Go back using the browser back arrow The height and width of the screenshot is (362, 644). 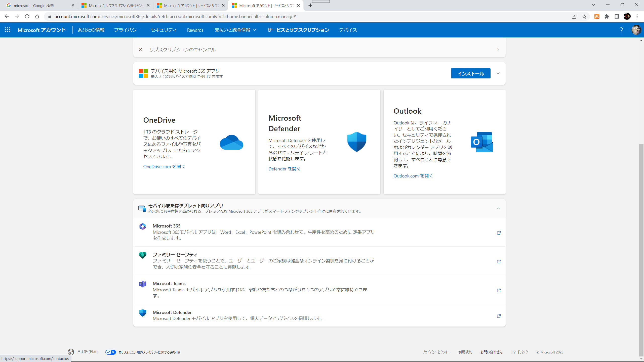(7, 17)
